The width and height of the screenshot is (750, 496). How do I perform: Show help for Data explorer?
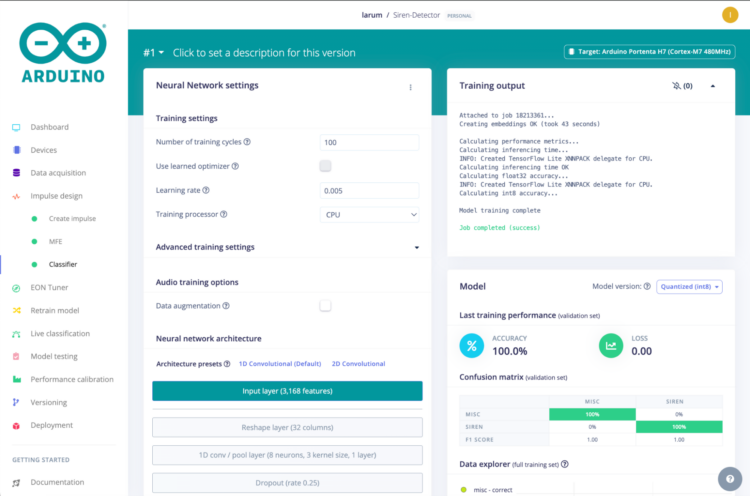pyautogui.click(x=564, y=464)
